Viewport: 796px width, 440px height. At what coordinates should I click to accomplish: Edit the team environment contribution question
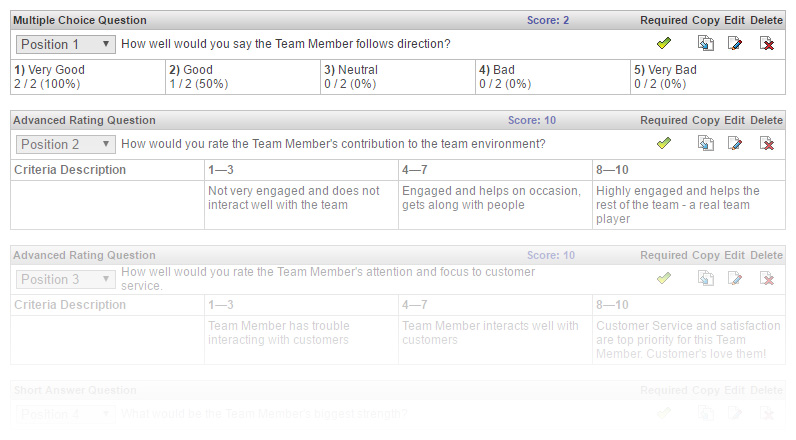(735, 144)
